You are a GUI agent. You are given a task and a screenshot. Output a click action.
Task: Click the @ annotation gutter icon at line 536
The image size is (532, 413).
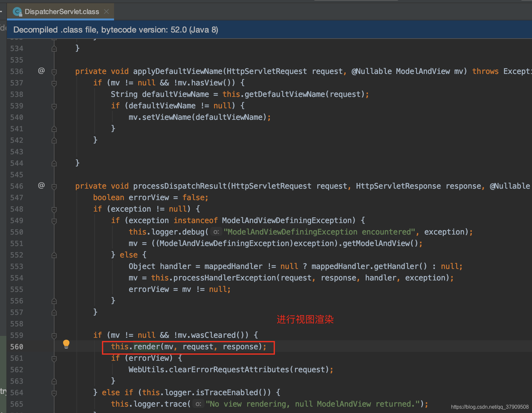[41, 71]
